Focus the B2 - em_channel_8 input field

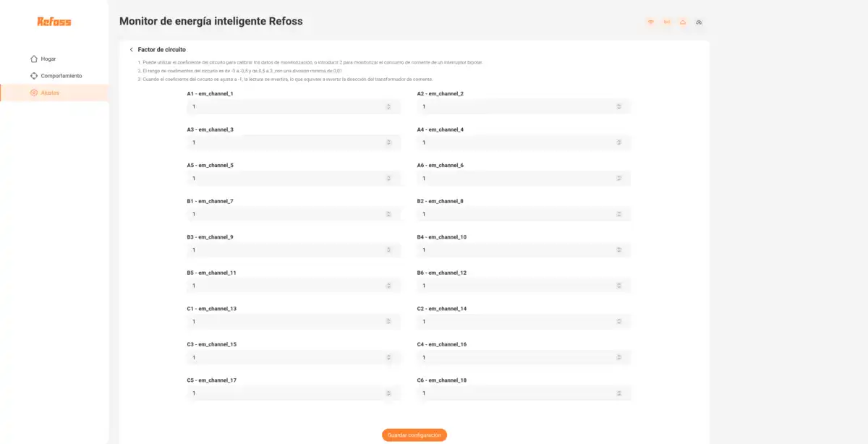[515, 214]
